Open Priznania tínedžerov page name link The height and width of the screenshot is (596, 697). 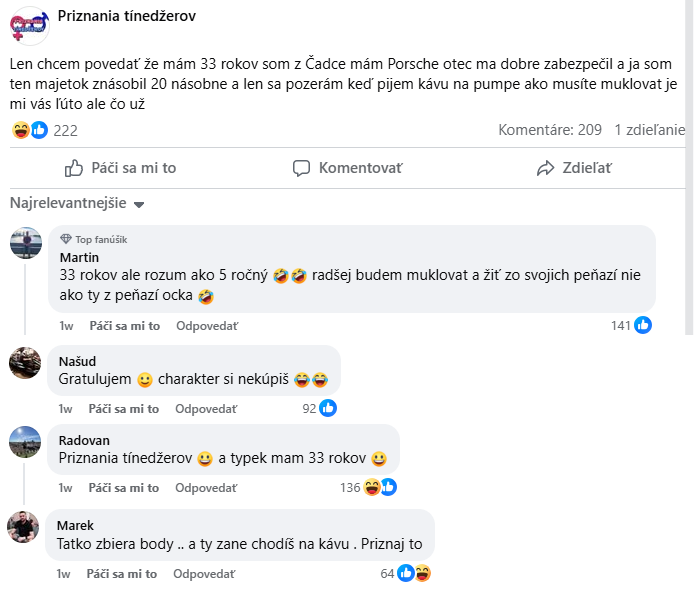[x=127, y=16]
